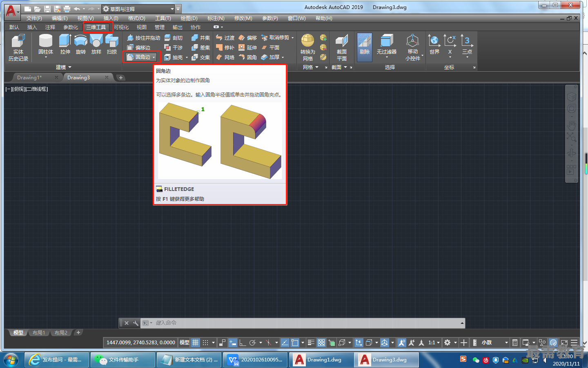Click the Undo arrow icon
588x368 pixels.
click(77, 9)
